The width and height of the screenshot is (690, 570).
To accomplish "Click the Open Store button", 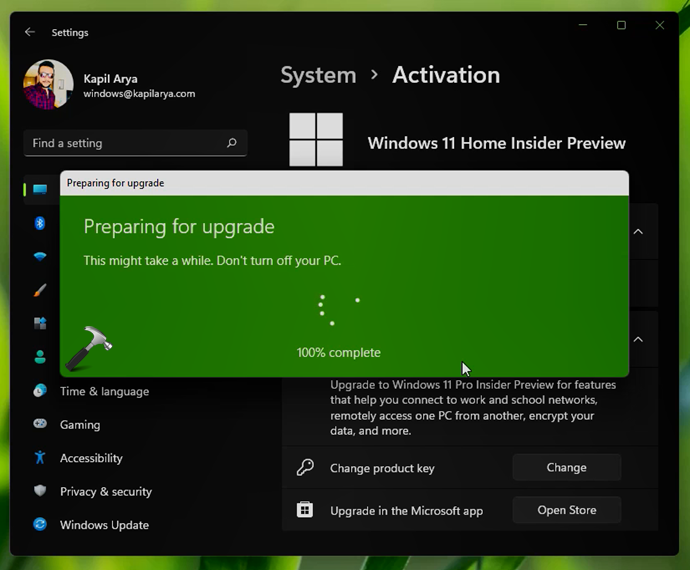I will [x=566, y=510].
